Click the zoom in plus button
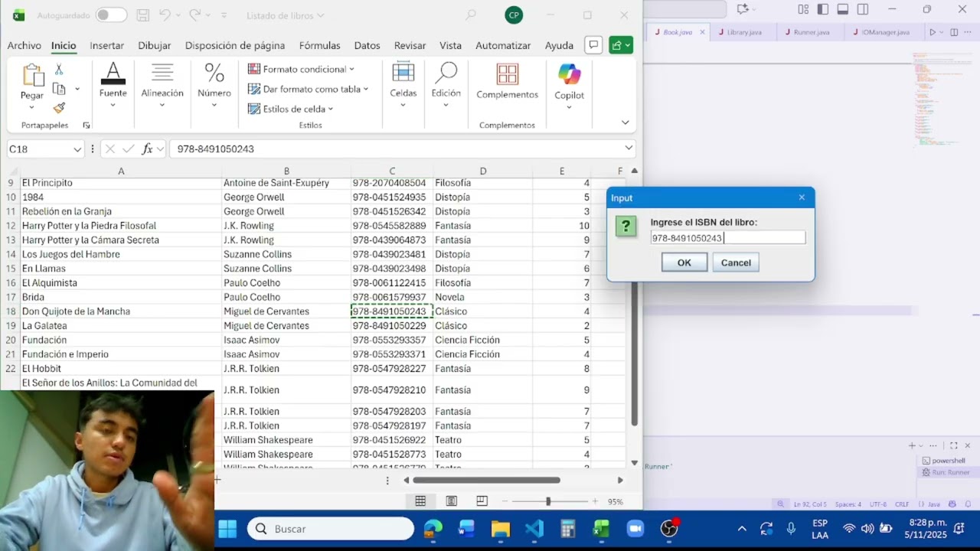This screenshot has width=980, height=551. (x=595, y=501)
